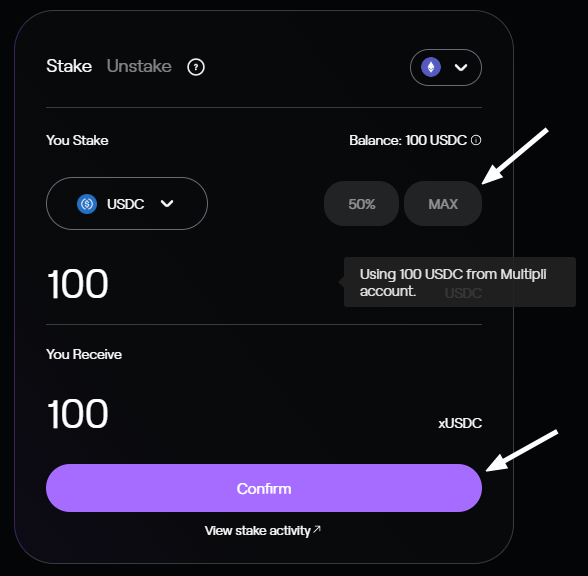The height and width of the screenshot is (576, 588).
Task: Expand the network selector chevron
Action: [x=461, y=68]
